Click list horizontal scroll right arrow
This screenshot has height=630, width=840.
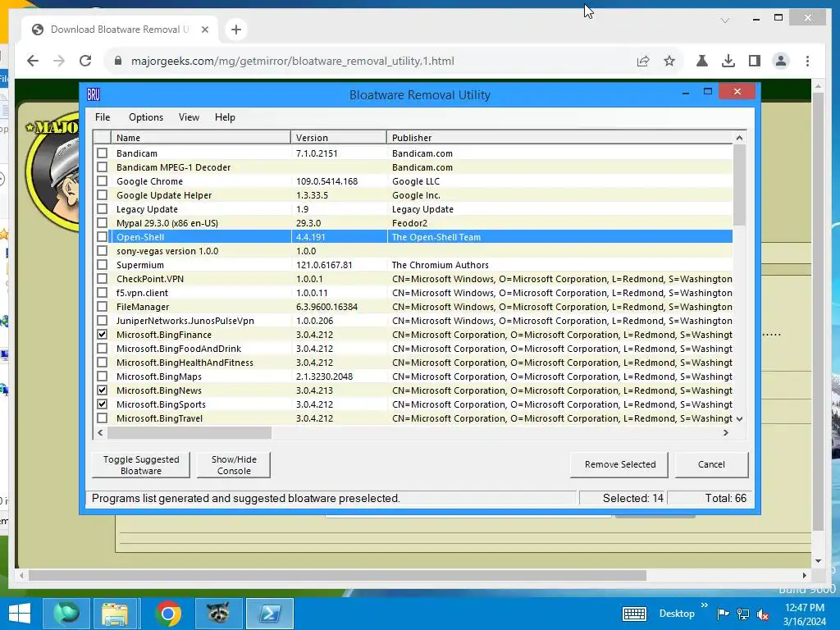click(x=726, y=433)
